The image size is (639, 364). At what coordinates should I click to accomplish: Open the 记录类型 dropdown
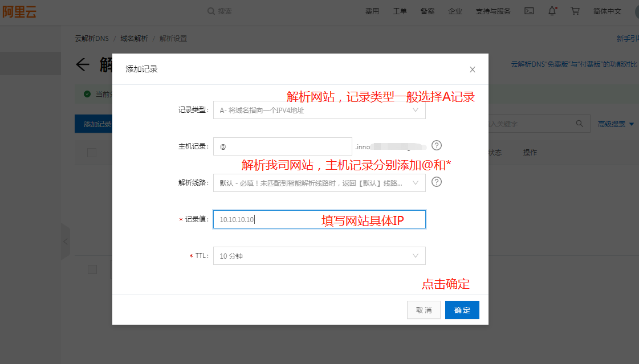tap(319, 110)
